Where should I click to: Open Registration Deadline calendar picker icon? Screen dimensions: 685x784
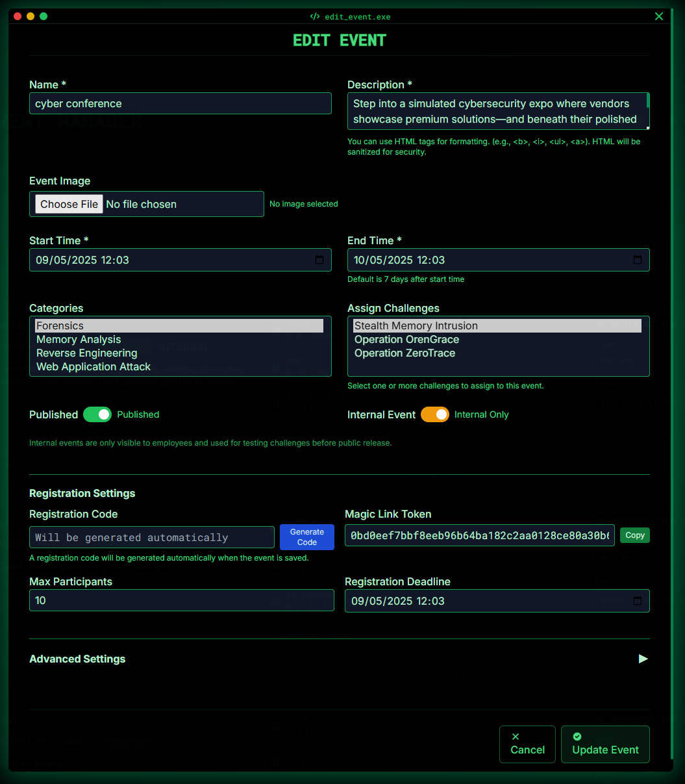(x=638, y=601)
